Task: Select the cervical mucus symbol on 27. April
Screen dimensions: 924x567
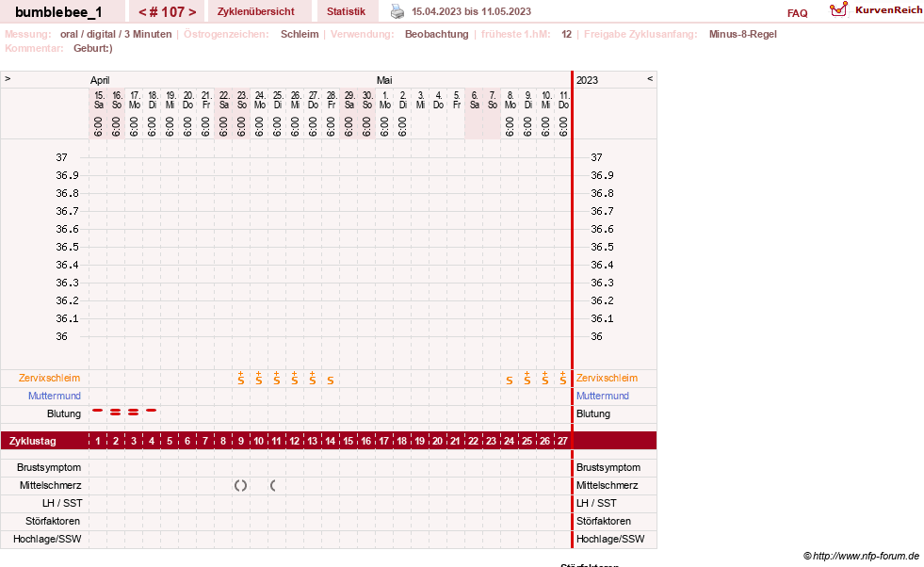Action: [313, 379]
